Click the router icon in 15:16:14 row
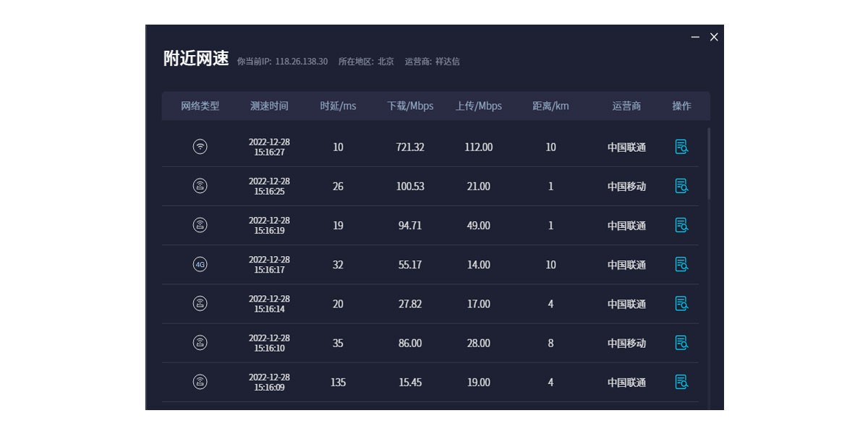The image size is (868, 434). coord(200,303)
